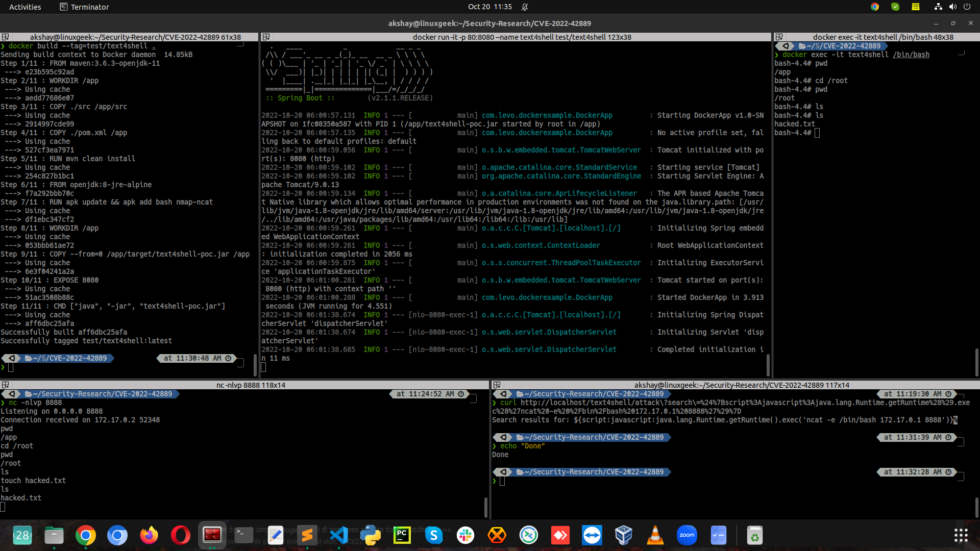Click ':: Spring Boot ::' banner text

click(300, 98)
